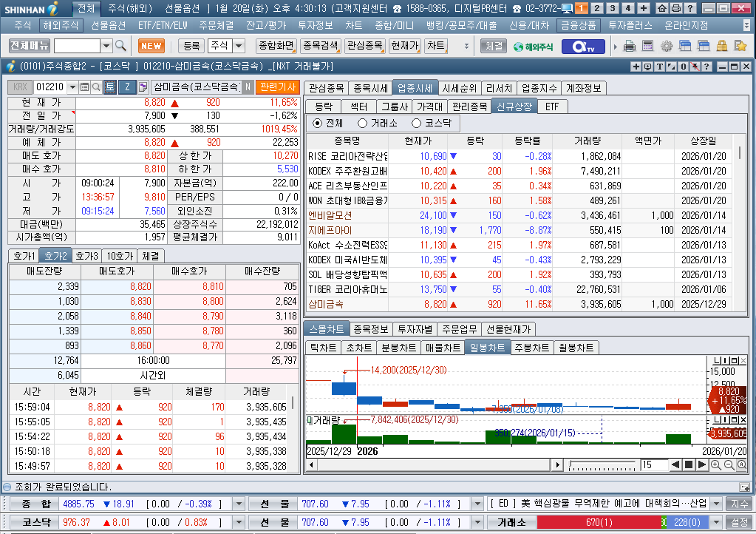Select the 전체 radio button
Screen dimensions: 756x534
click(x=317, y=123)
